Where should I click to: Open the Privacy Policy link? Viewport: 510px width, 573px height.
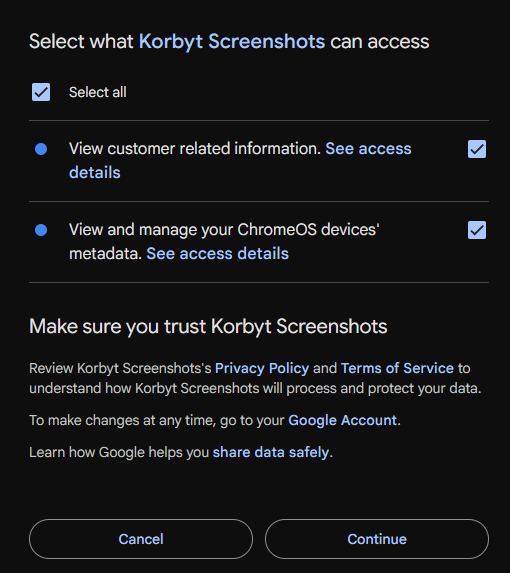262,368
